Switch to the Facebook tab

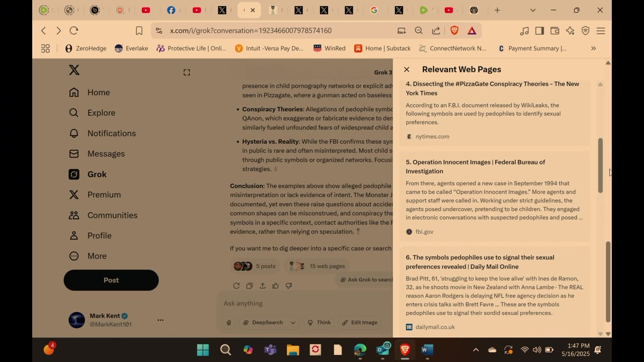(171, 10)
